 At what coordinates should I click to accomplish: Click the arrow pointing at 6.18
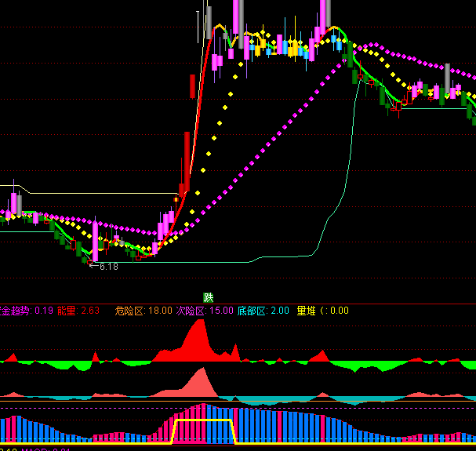tap(93, 267)
